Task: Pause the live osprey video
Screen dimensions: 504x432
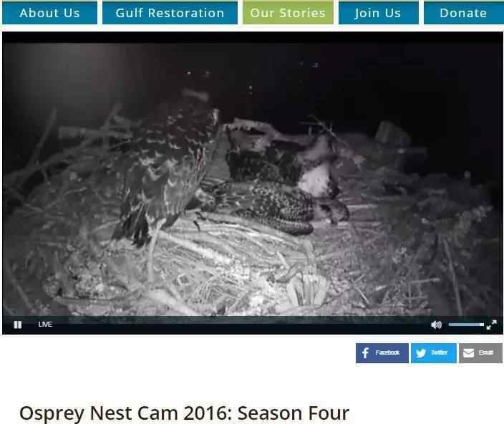Action: pyautogui.click(x=18, y=325)
